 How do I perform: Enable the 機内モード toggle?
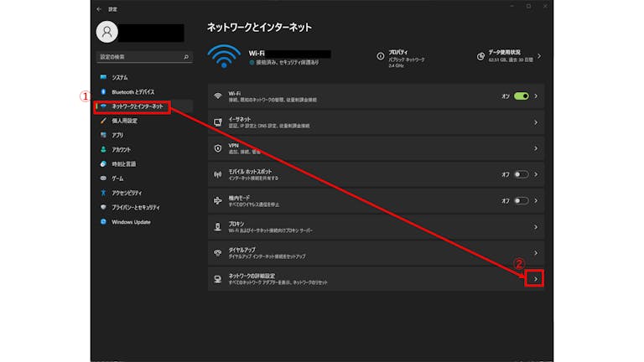(x=522, y=201)
